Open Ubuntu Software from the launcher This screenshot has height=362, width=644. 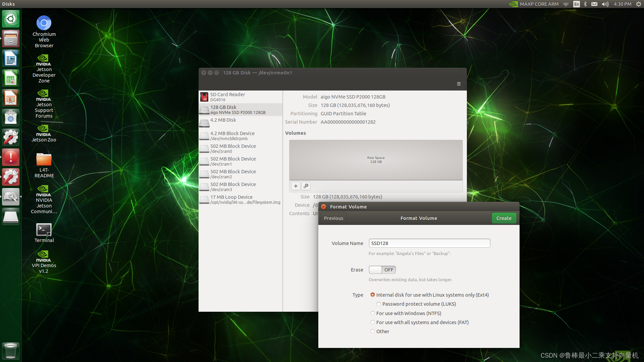11,118
